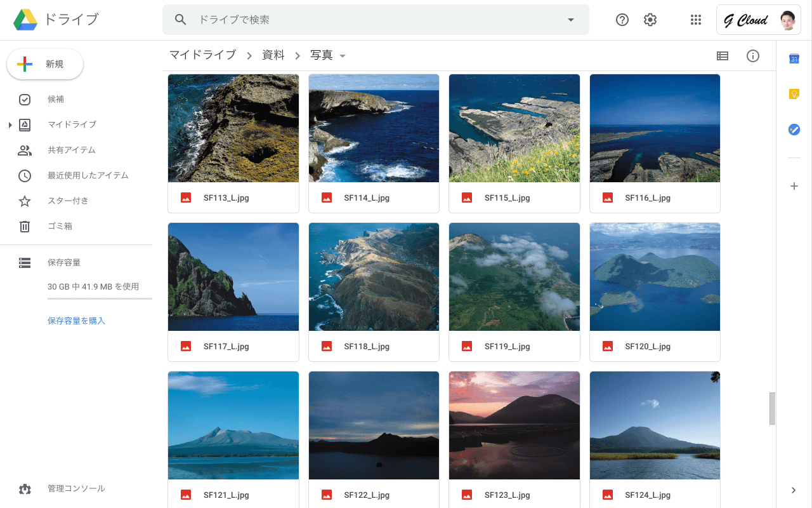The image size is (812, 508).
Task: Go to マイドライブ in breadcrumb
Action: tap(202, 55)
